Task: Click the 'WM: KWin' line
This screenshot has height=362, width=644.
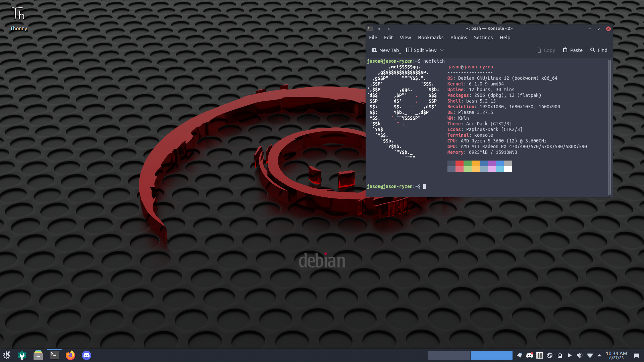Action: click(x=458, y=118)
